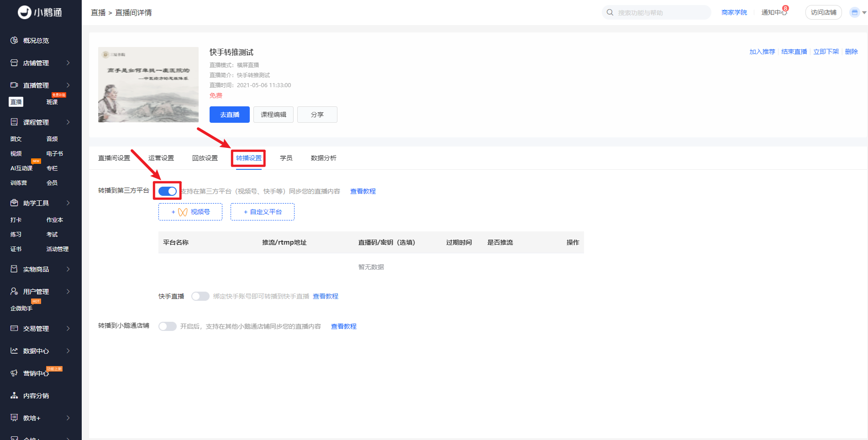This screenshot has width=868, height=440.
Task: Click the 营销中心 megaphone icon
Action: [14, 373]
